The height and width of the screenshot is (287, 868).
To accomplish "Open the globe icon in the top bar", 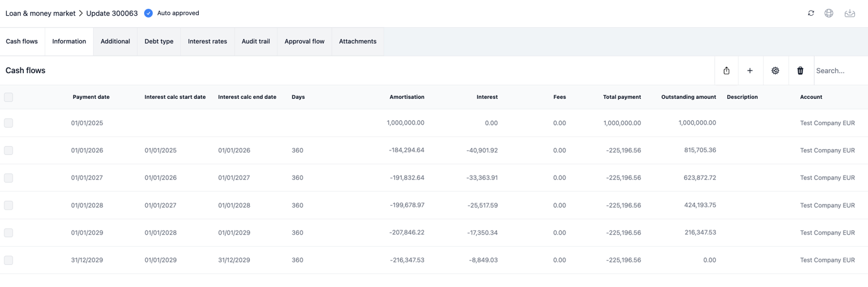I will [x=829, y=13].
